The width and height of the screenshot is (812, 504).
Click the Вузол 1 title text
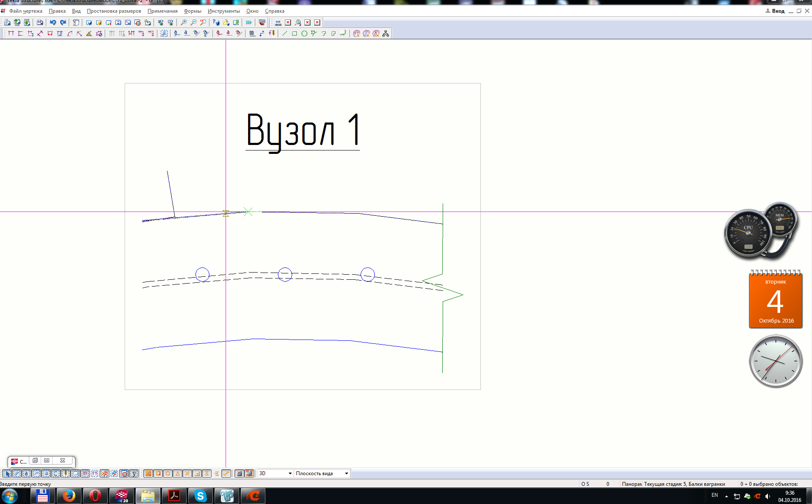[303, 131]
